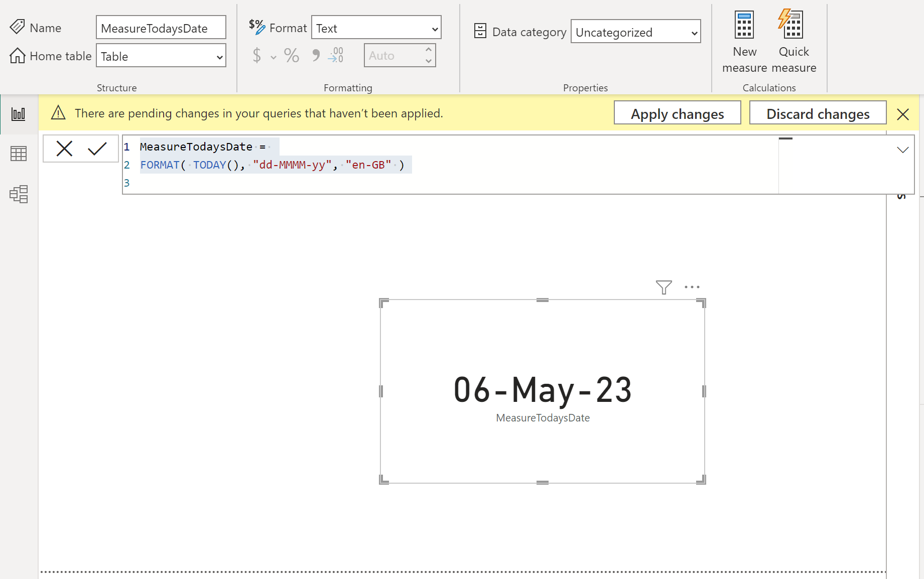Open Report view from the left sidebar

click(x=19, y=114)
